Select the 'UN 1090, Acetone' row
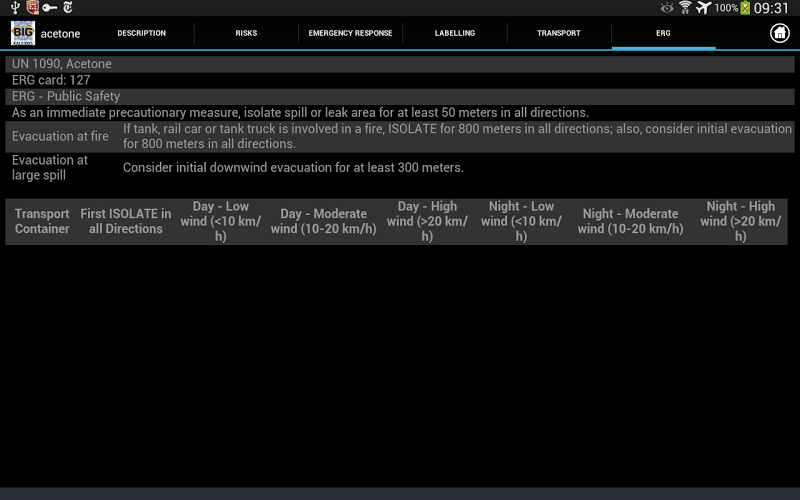Viewport: 800px width, 500px height. 399,64
